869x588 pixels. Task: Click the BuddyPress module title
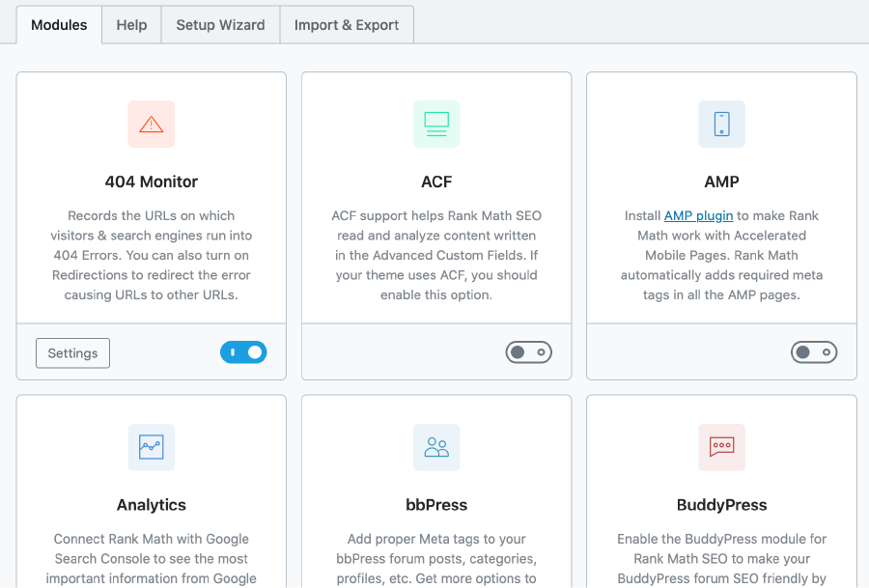pyautogui.click(x=721, y=505)
